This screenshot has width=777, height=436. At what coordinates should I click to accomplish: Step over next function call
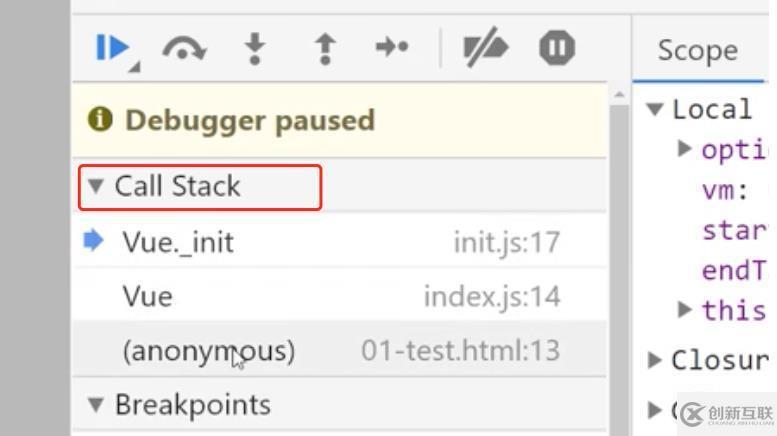pyautogui.click(x=184, y=49)
